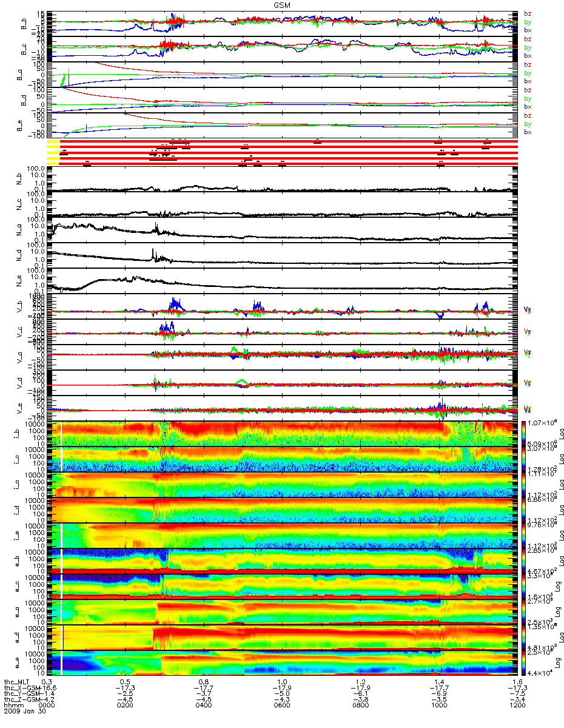Click the e_d electron spectrogram label
The width and height of the screenshot is (564, 728).
point(16,638)
